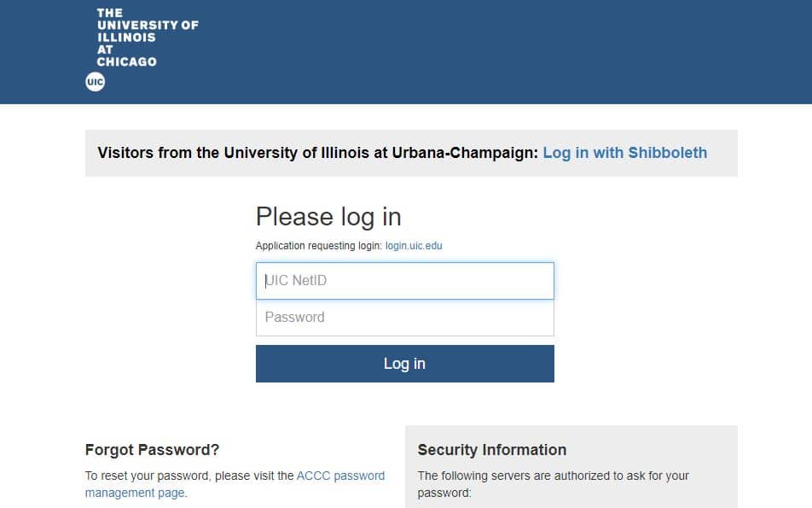Click the To reset your password text

[x=189, y=476]
